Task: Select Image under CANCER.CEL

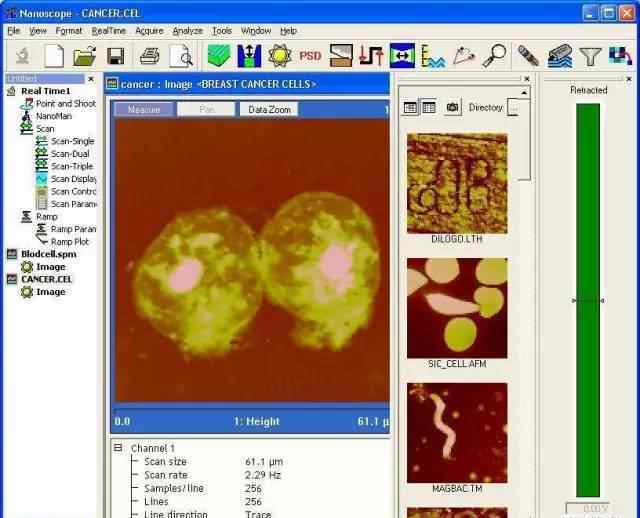Action: 51,292
